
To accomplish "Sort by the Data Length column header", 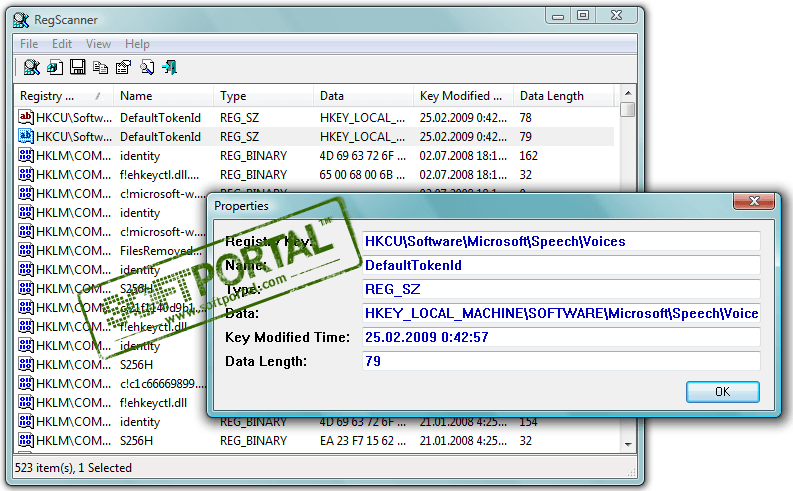I will click(x=563, y=96).
